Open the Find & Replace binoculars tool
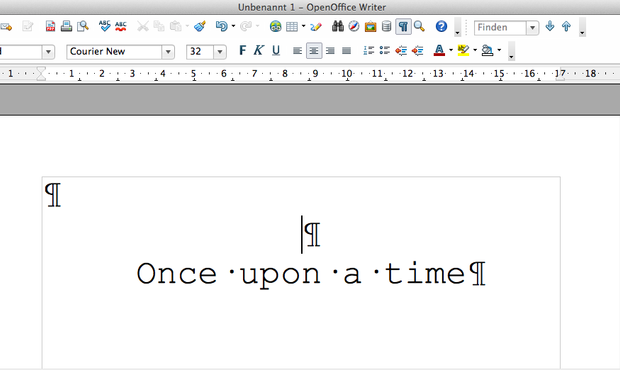The width and height of the screenshot is (620, 370). (x=338, y=26)
